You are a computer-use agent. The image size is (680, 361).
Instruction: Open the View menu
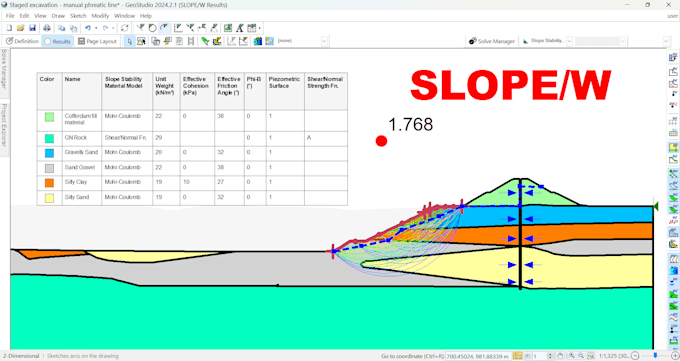[40, 16]
